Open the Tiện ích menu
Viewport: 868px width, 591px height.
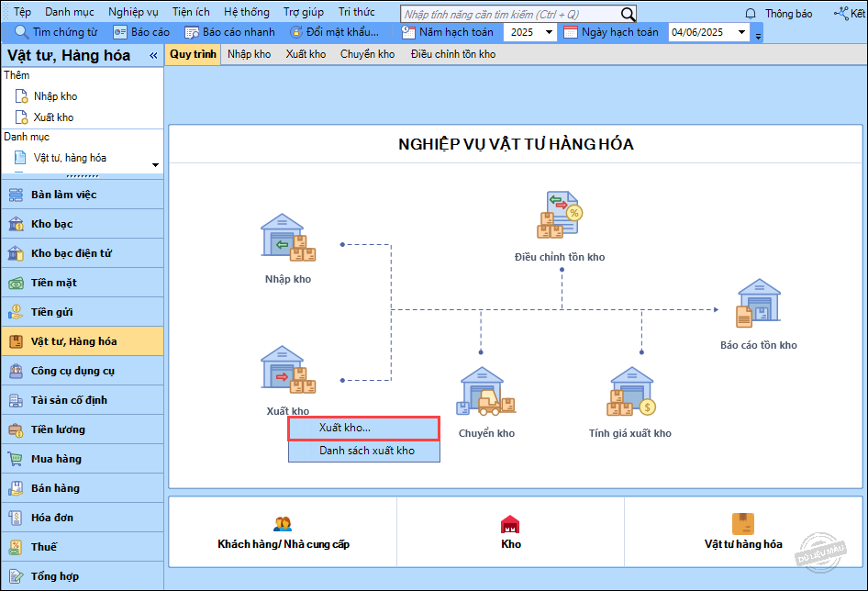191,12
